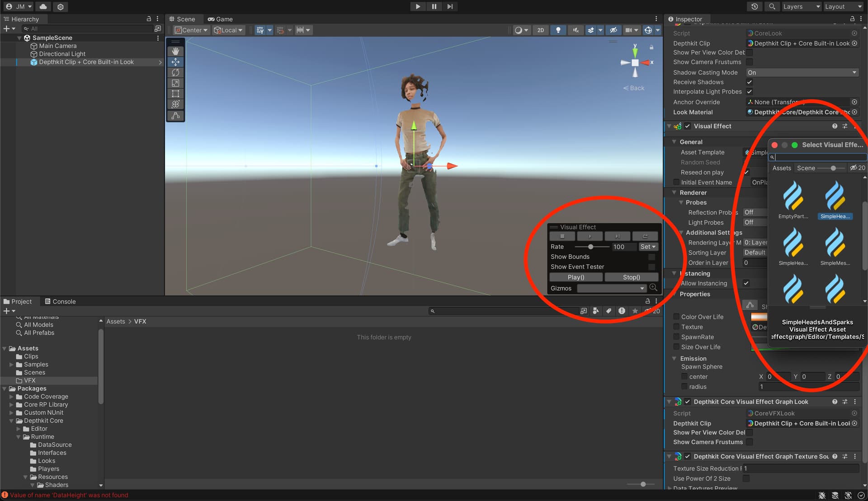Switch to the Console tab
Screen dimensions: 868x501
coord(60,301)
